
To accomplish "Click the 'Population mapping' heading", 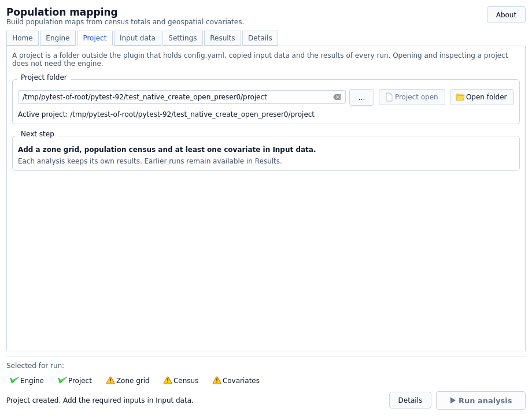I will tap(62, 12).
